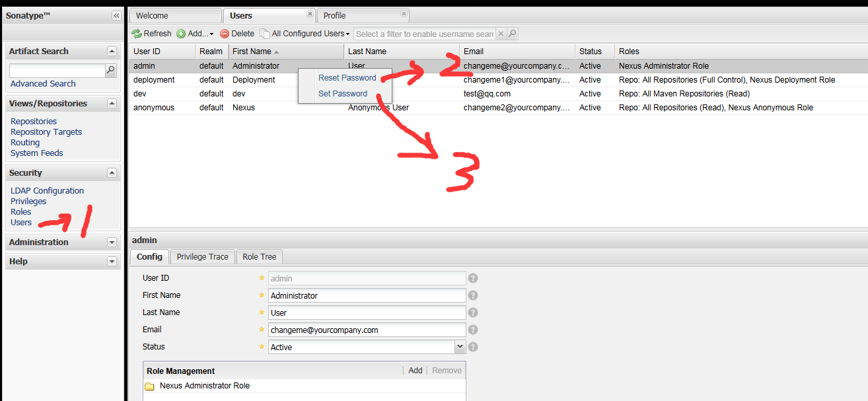
Task: Clear the username filter field
Action: 501,34
